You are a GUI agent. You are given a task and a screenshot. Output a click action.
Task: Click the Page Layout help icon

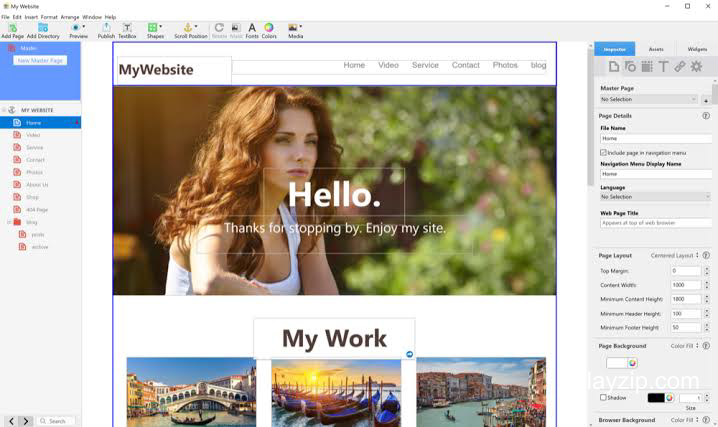coord(706,255)
